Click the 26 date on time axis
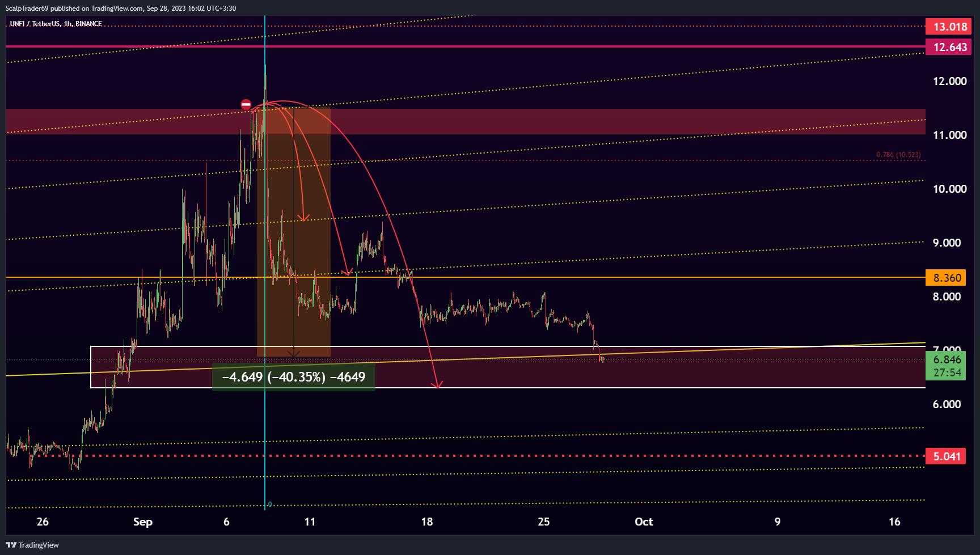This screenshot has width=980, height=555. click(x=43, y=522)
